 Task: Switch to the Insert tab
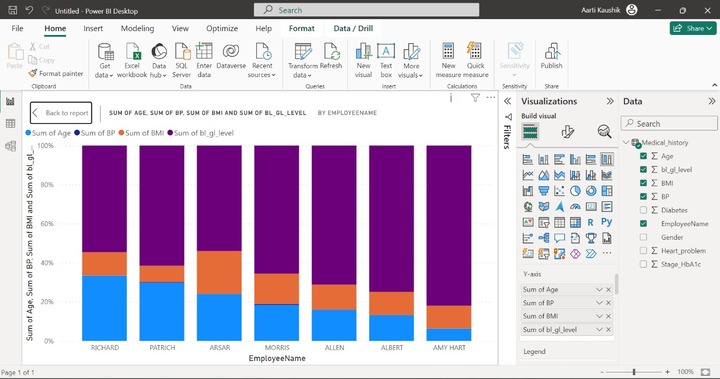[93, 28]
